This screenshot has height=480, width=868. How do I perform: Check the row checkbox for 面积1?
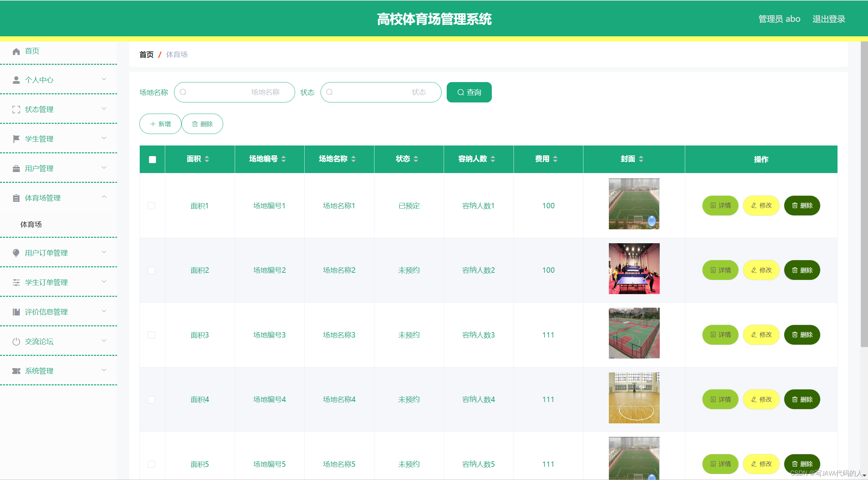pos(152,206)
